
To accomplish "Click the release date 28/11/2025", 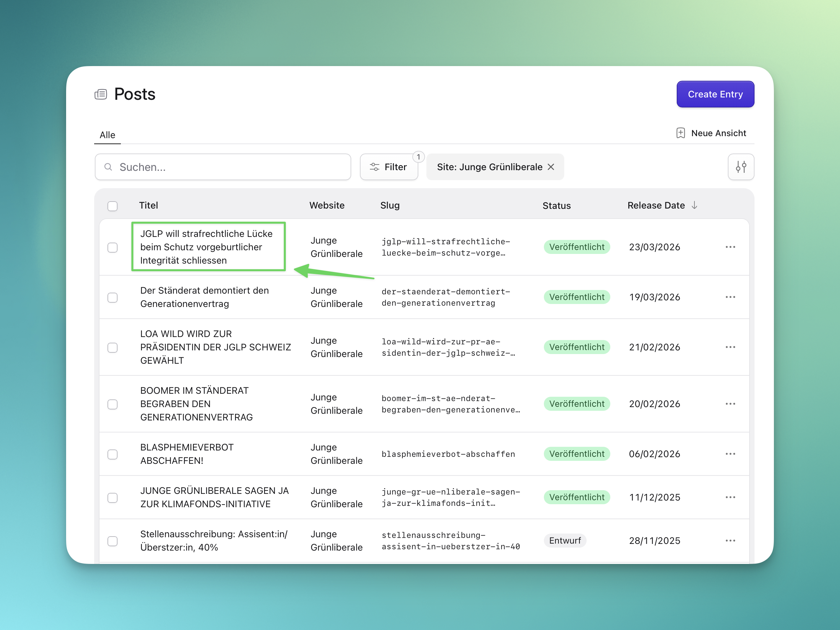I will tap(654, 541).
